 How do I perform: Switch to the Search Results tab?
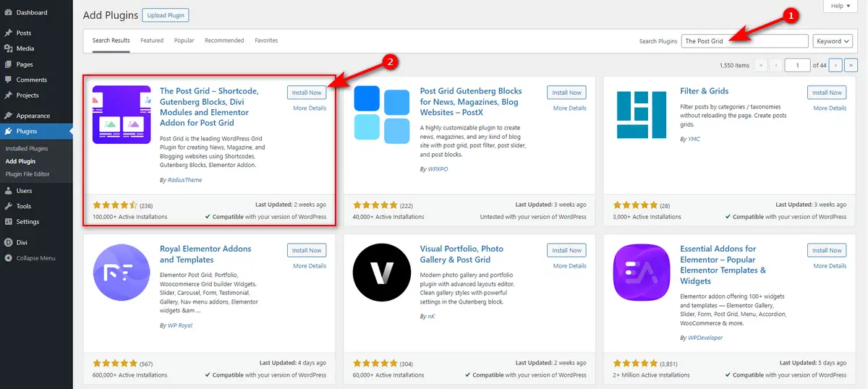pyautogui.click(x=111, y=40)
